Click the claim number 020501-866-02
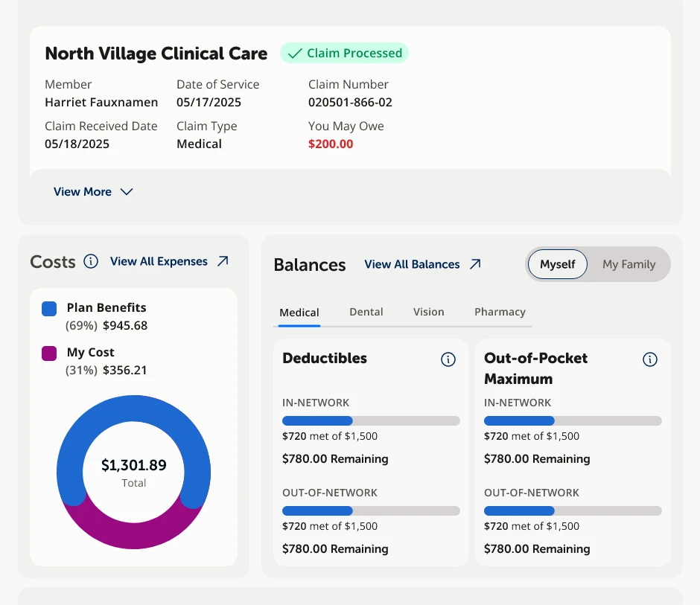Image resolution: width=700 pixels, height=605 pixels. [350, 102]
